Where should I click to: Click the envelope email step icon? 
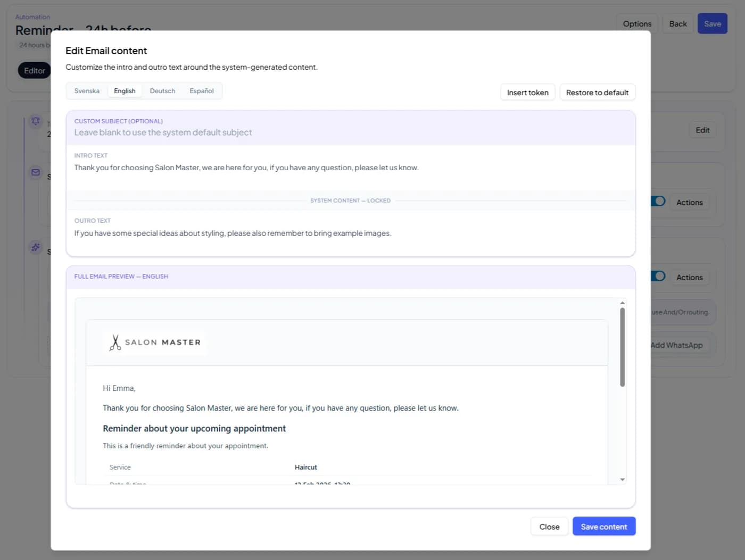click(x=35, y=172)
